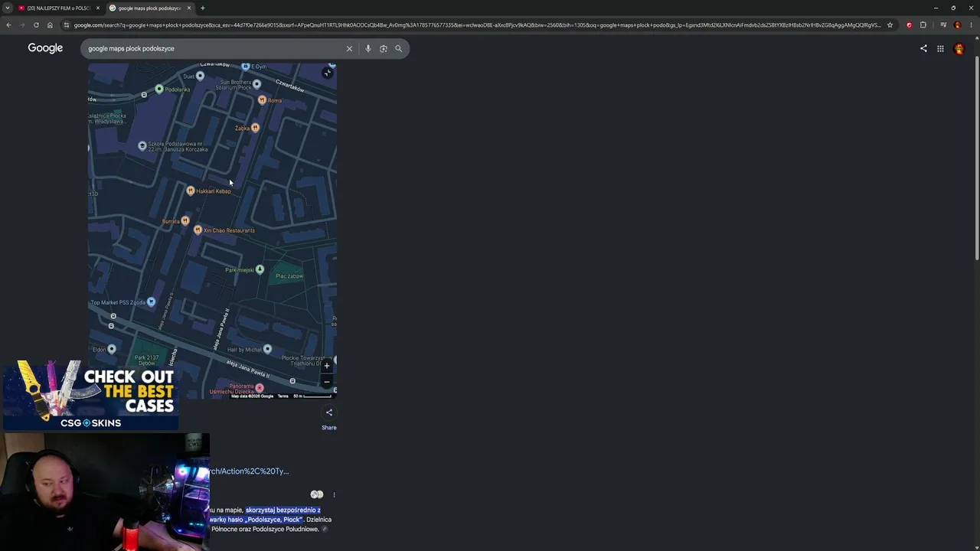Zoom out on the map
Image resolution: width=980 pixels, height=551 pixels.
[327, 381]
